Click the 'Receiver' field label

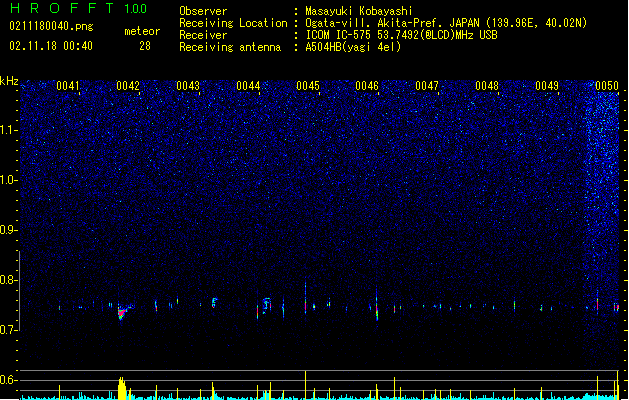click(x=203, y=35)
